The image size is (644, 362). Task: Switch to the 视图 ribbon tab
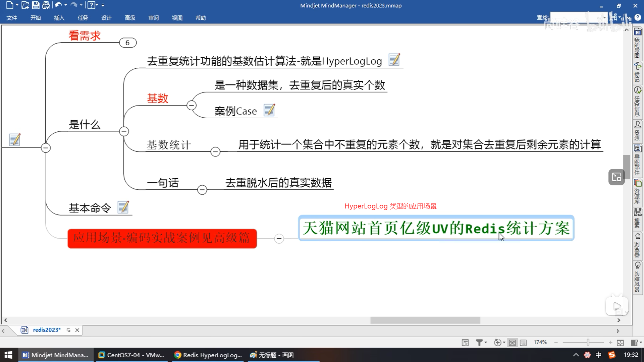click(177, 18)
